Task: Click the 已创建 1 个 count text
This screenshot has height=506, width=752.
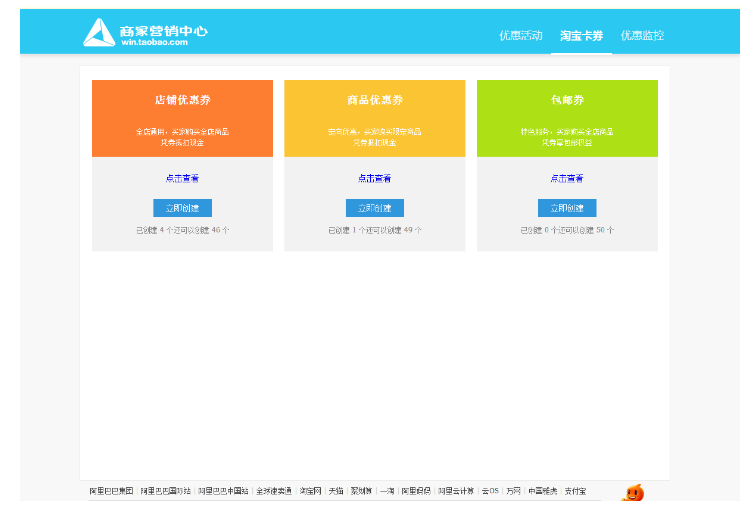Action: [x=375, y=230]
